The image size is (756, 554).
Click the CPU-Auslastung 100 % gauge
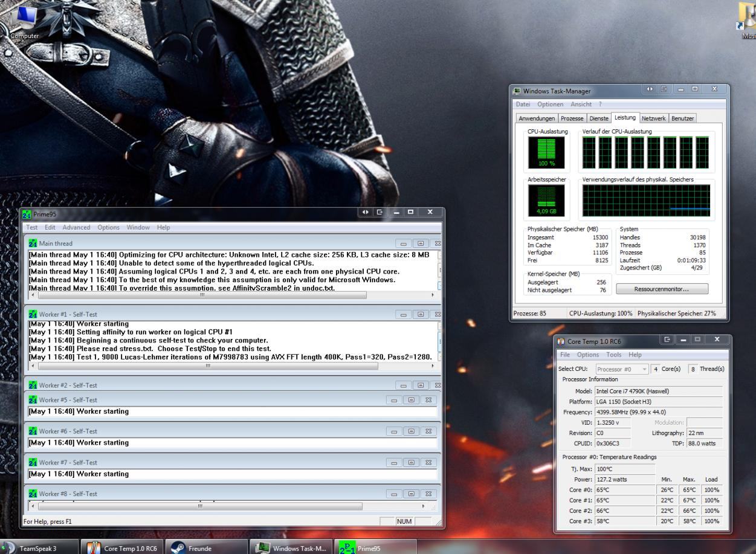pos(546,153)
